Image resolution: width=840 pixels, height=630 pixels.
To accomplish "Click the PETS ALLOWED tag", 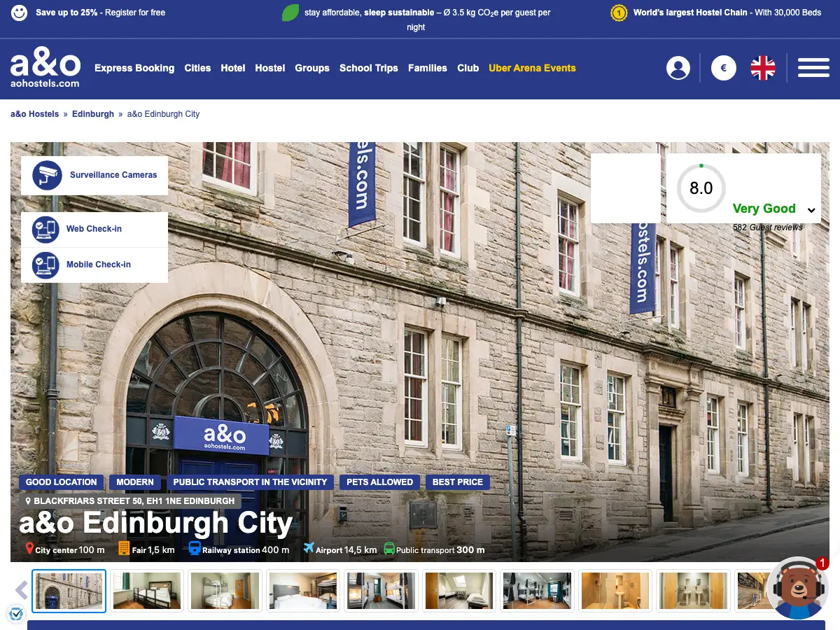I will tap(380, 482).
